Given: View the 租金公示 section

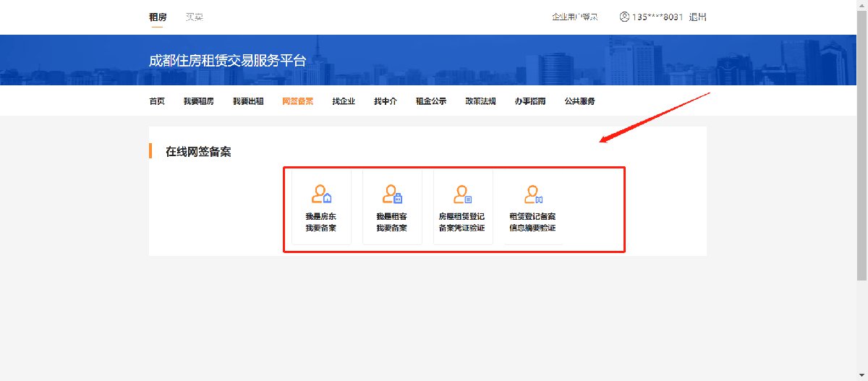Looking at the screenshot, I should pyautogui.click(x=431, y=101).
